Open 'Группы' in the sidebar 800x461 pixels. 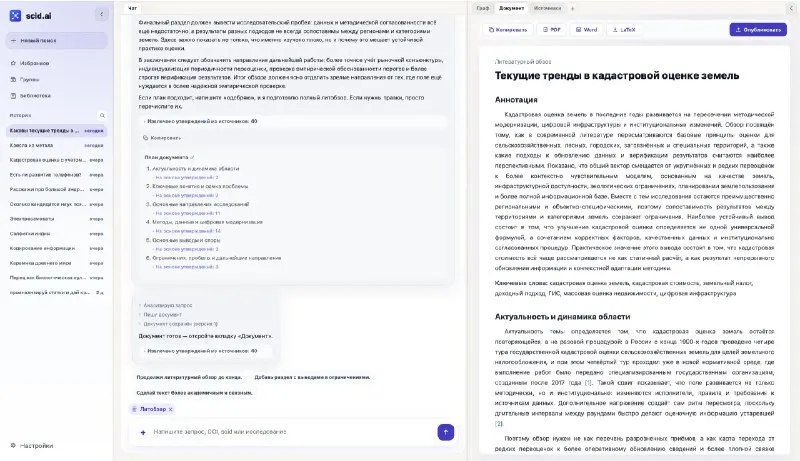[30, 80]
